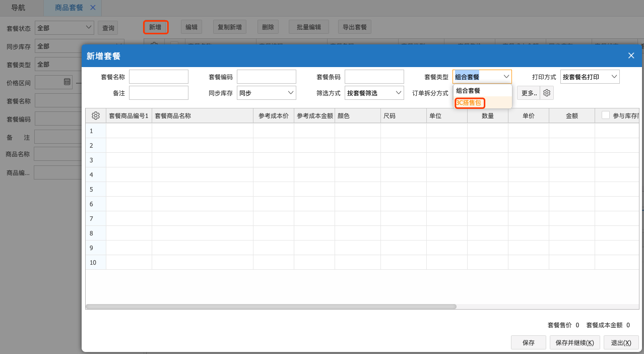The width and height of the screenshot is (644, 354).
Task: Focus the 套餐编码 input in dialog
Action: pyautogui.click(x=267, y=77)
